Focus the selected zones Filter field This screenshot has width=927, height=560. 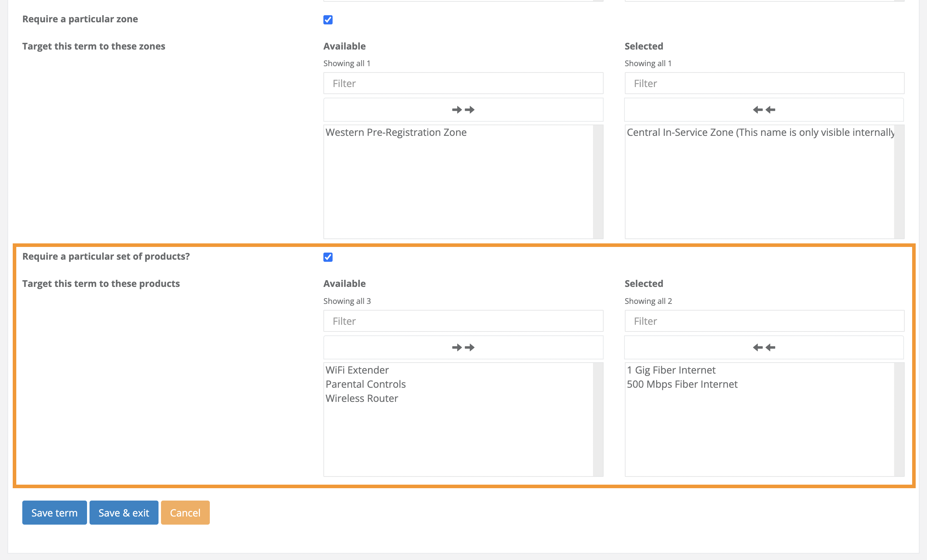[x=764, y=83]
